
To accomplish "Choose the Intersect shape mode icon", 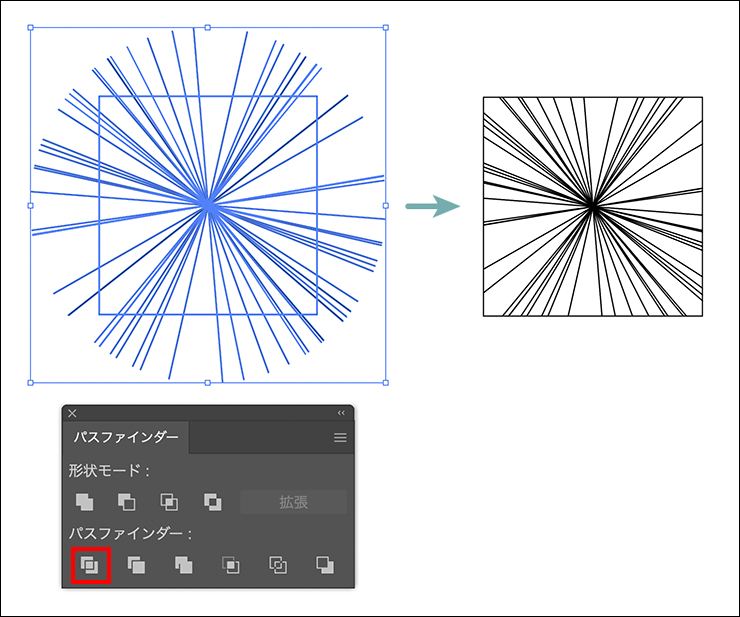I will (169, 502).
